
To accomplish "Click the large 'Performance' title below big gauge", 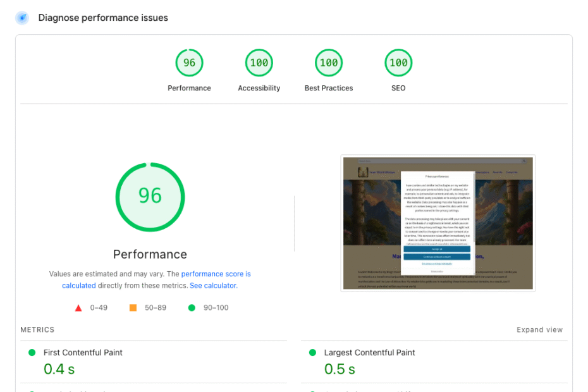I will [x=150, y=254].
